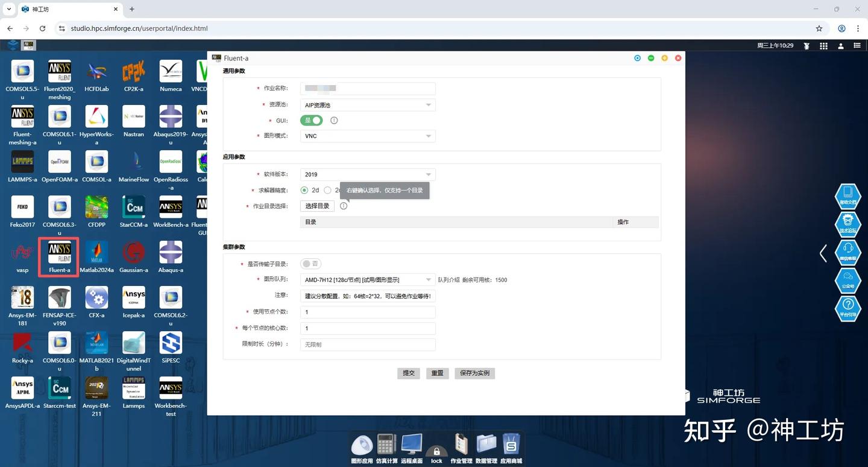The width and height of the screenshot is (868, 467).
Task: Open the 图形队列 AMD-7H12 dropdown
Action: coord(368,279)
